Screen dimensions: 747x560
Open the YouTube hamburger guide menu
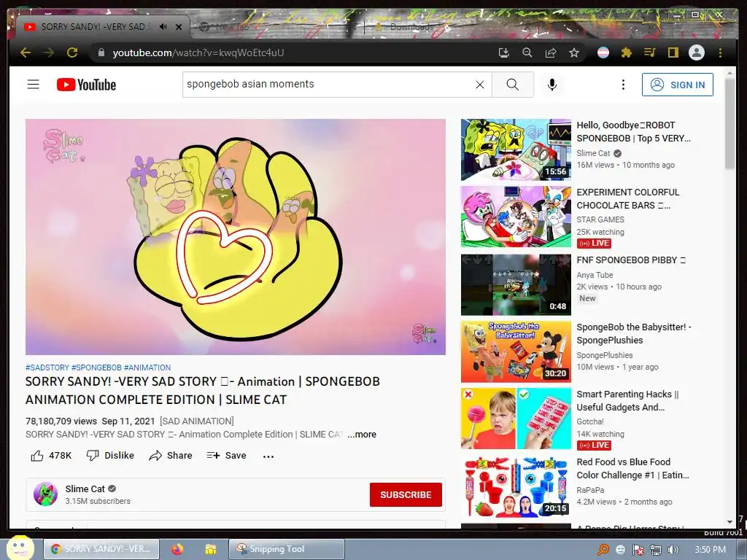point(34,85)
